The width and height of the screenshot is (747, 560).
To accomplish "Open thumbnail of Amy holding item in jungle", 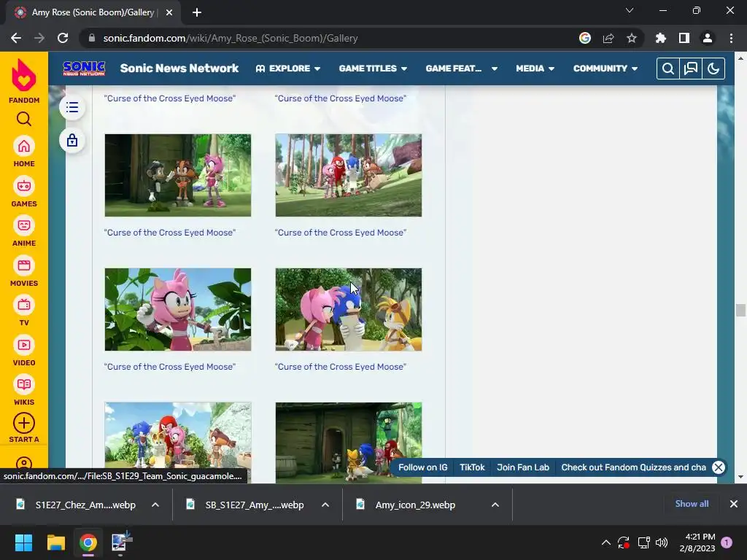I will [x=178, y=309].
